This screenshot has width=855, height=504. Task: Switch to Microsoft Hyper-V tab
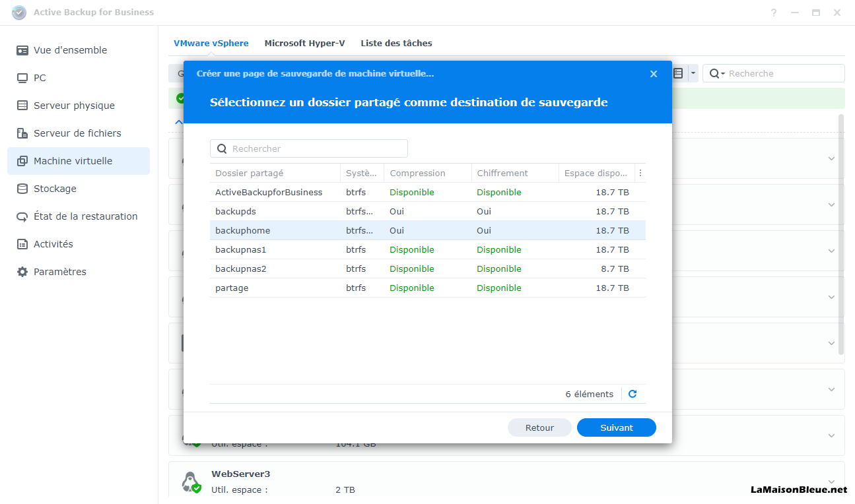click(304, 43)
